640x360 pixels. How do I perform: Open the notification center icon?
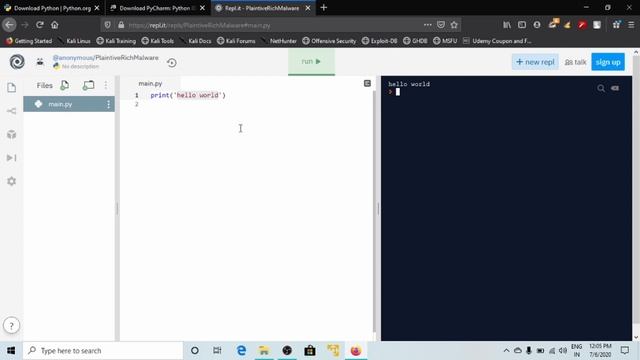624,351
